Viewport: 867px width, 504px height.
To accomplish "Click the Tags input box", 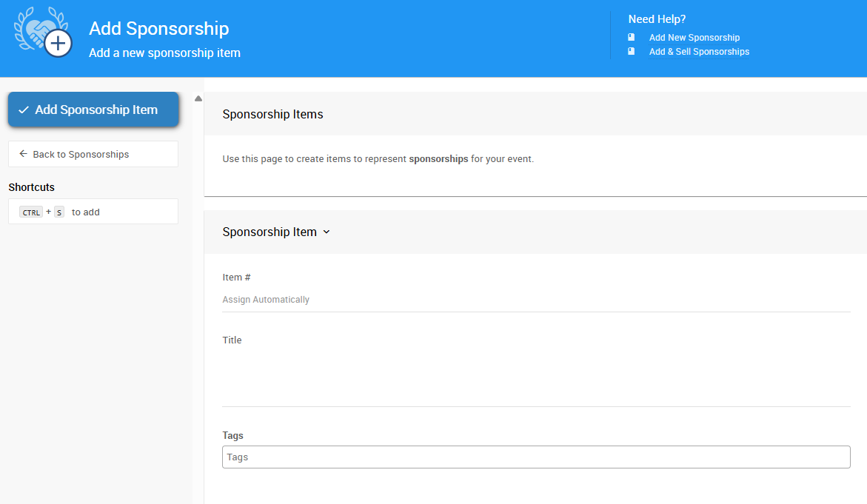I will coord(536,457).
